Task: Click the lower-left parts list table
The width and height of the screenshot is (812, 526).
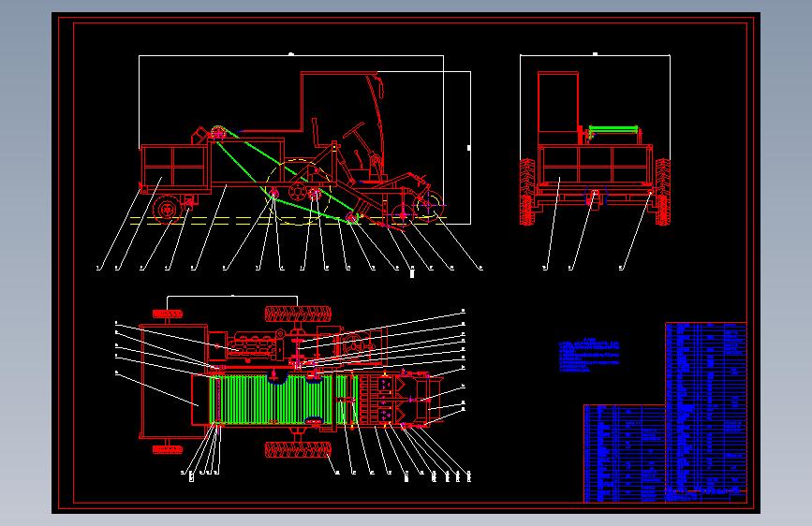Action: tap(624, 454)
